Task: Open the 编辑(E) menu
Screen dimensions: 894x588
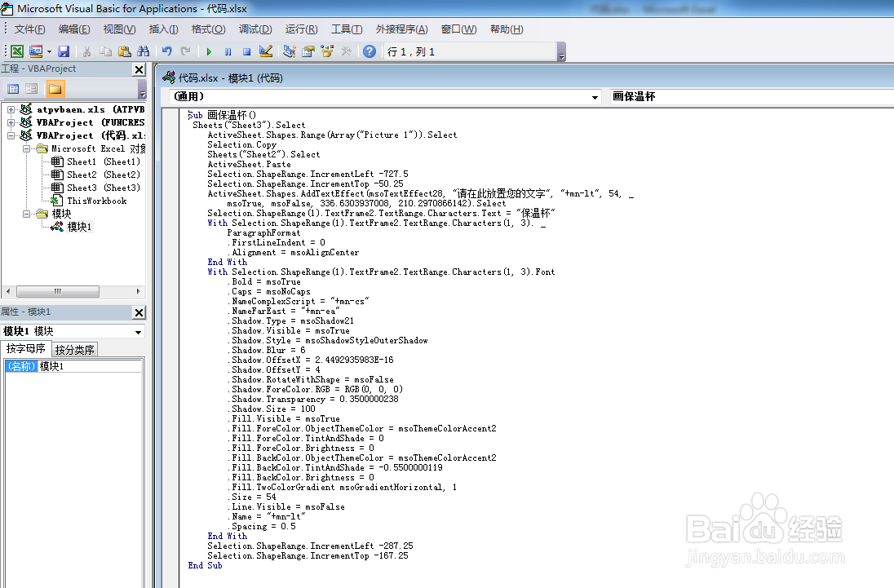Action: (x=74, y=29)
